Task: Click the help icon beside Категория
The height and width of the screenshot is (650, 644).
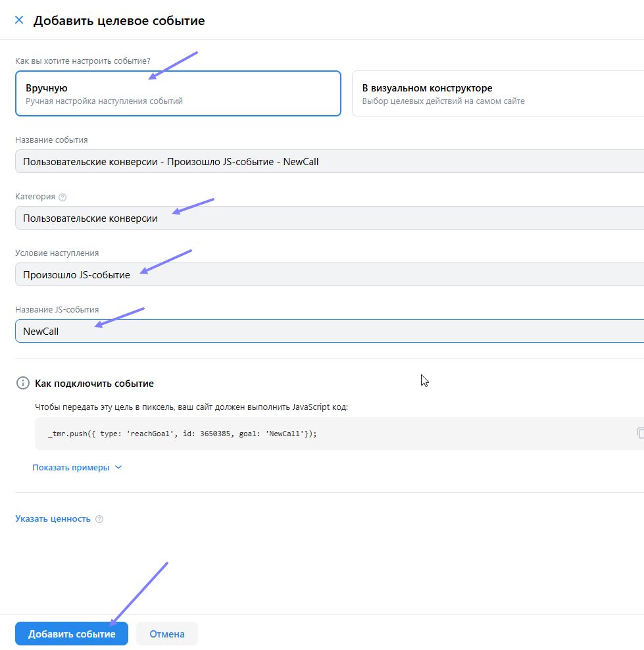Action: 62,197
